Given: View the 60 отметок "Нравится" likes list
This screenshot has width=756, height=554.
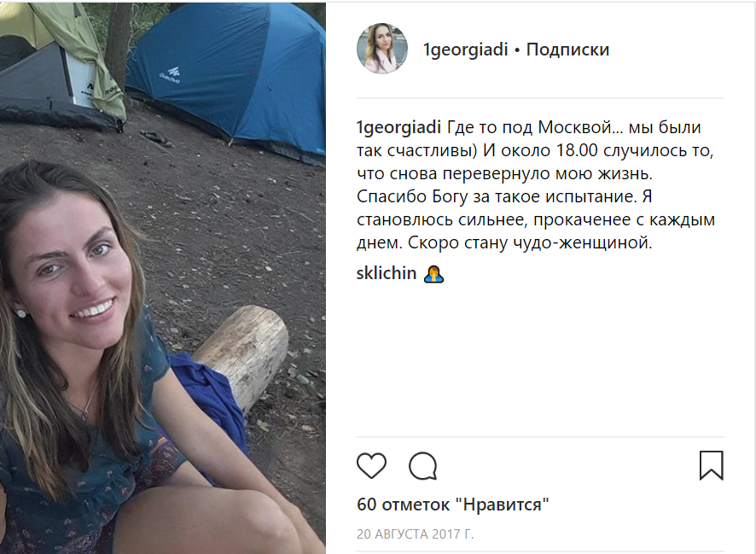Looking at the screenshot, I should point(453,504).
